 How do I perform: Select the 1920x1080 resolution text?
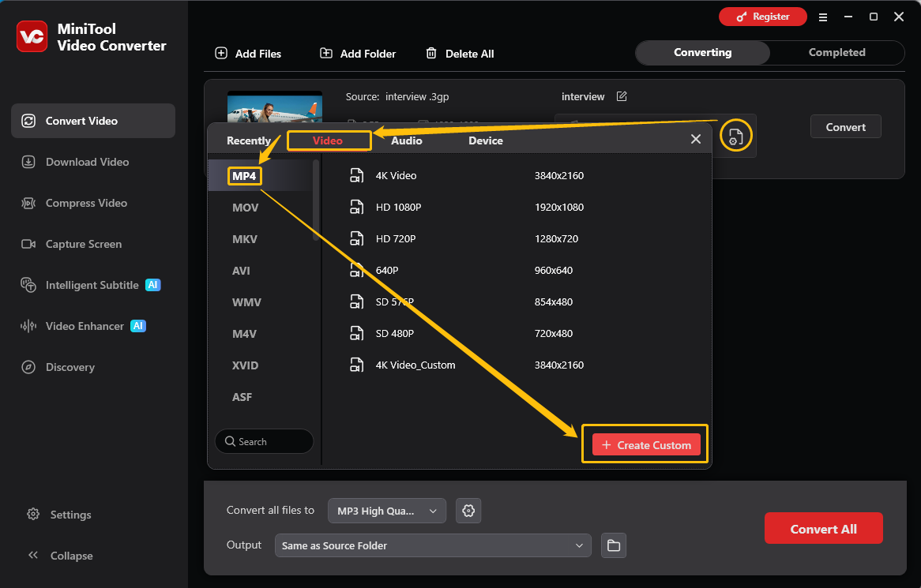[x=558, y=207]
